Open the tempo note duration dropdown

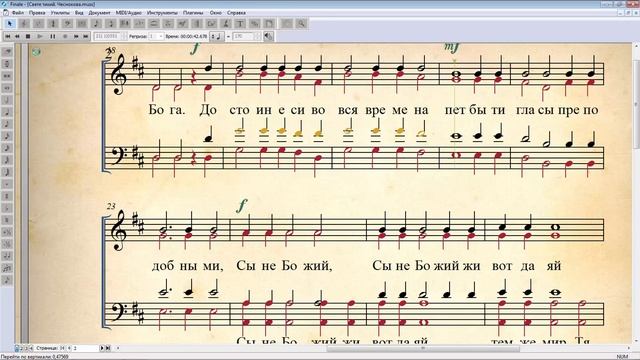pos(216,36)
